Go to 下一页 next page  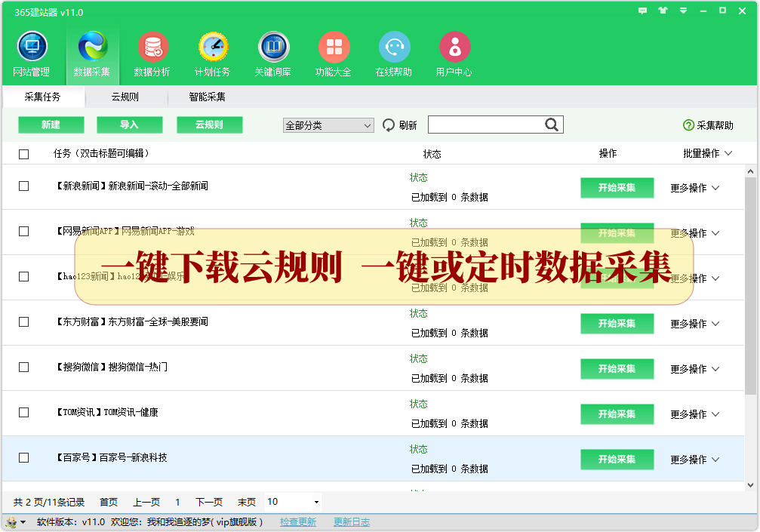pyautogui.click(x=209, y=503)
